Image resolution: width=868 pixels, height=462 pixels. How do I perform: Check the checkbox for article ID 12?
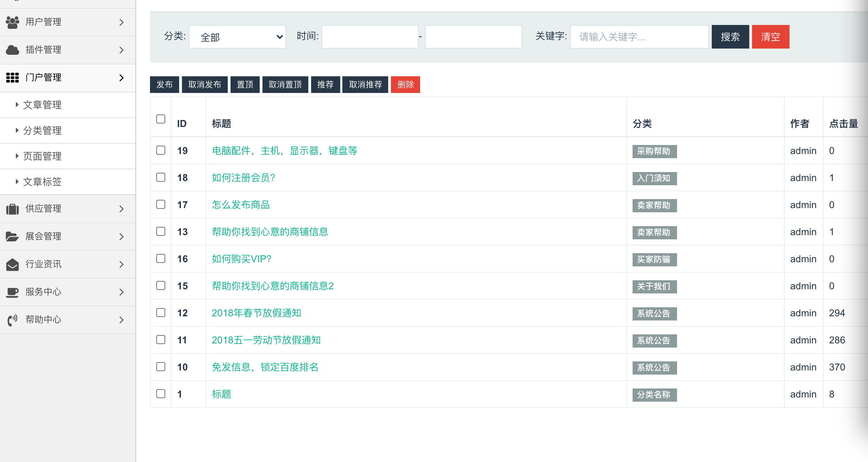pos(160,313)
